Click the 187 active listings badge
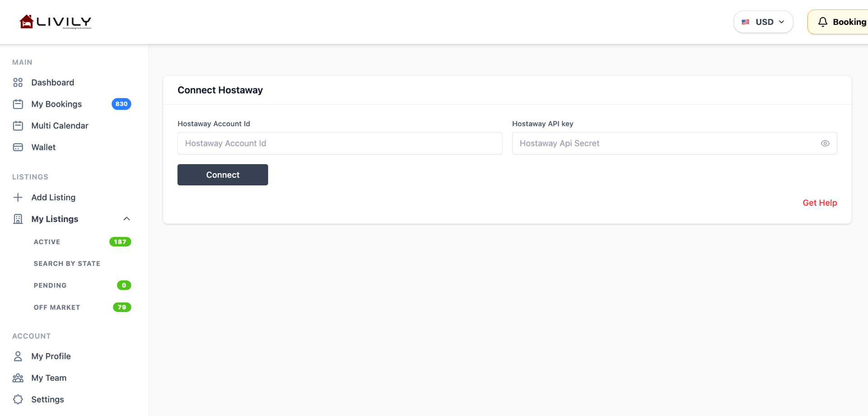The image size is (868, 416). click(120, 242)
